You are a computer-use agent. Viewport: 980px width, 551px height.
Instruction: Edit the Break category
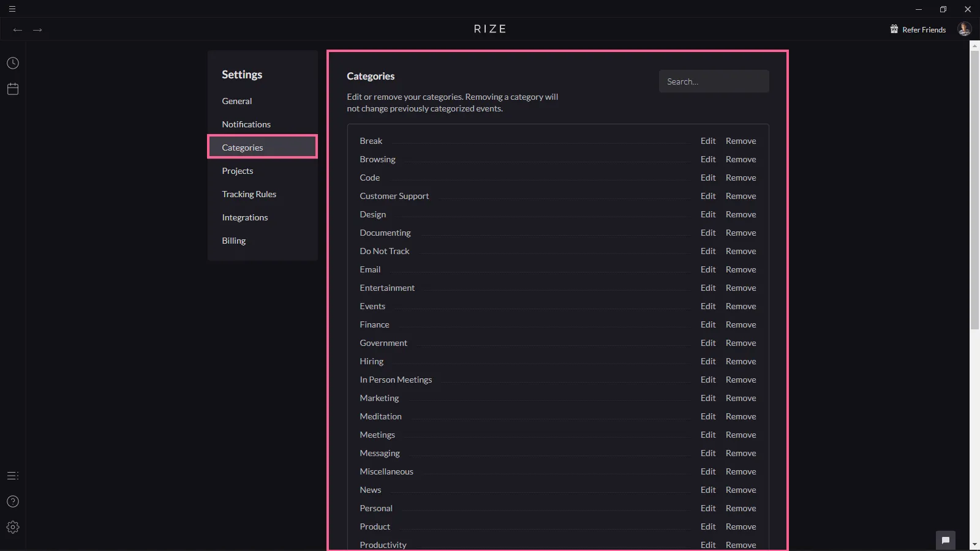[x=708, y=141]
